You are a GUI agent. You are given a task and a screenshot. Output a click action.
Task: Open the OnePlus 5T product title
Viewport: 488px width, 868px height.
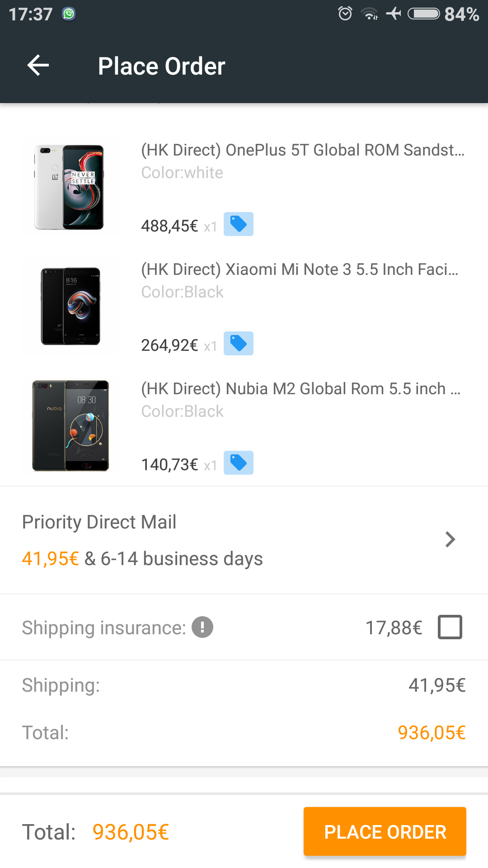click(303, 150)
